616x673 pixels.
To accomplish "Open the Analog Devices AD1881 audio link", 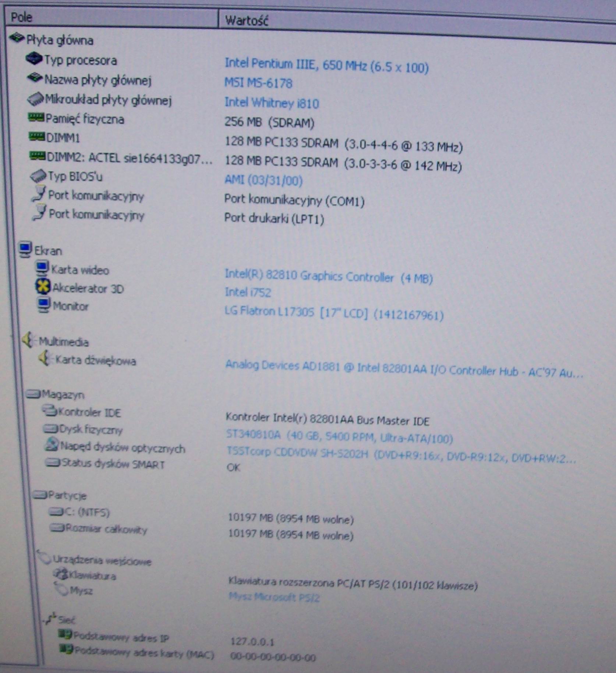I will 404,369.
